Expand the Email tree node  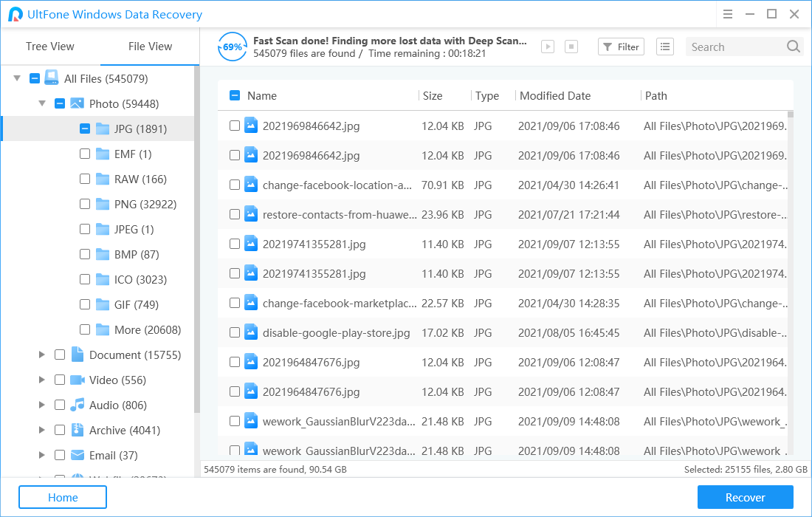coord(42,455)
